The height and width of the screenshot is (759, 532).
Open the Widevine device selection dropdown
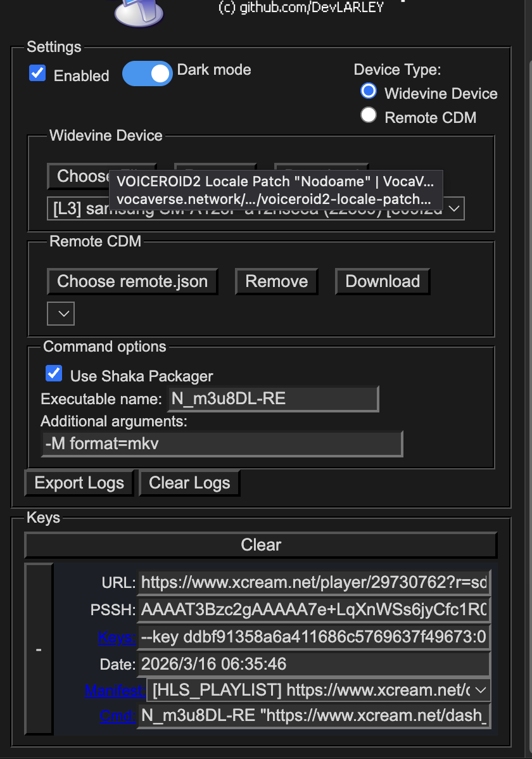click(x=453, y=208)
